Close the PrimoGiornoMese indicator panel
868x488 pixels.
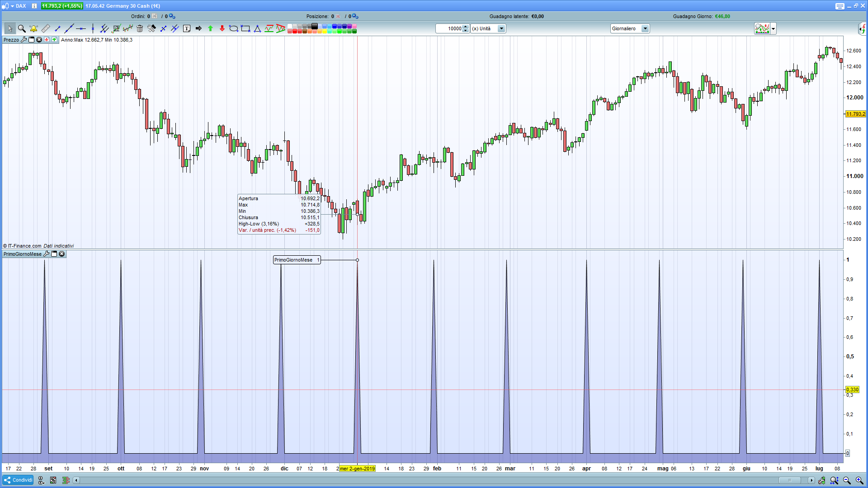pos(62,254)
